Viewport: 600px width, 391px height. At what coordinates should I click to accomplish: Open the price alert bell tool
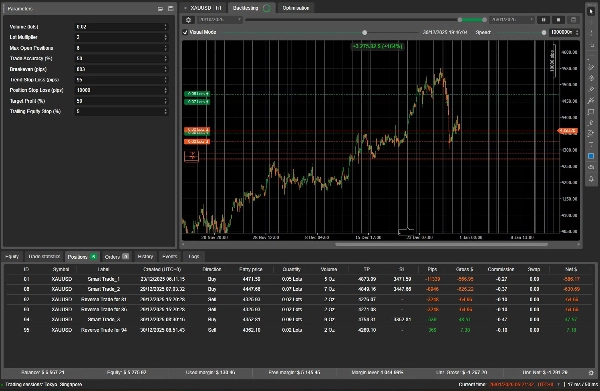point(591,178)
